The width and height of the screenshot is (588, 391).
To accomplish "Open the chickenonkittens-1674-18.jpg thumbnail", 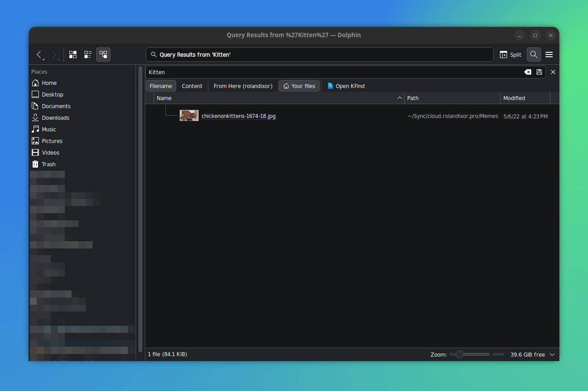I will [189, 115].
